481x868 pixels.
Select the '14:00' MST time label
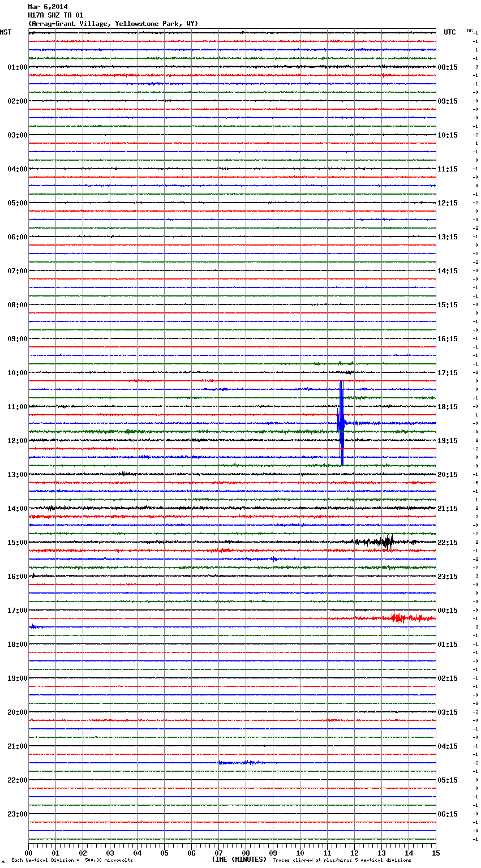coord(18,509)
